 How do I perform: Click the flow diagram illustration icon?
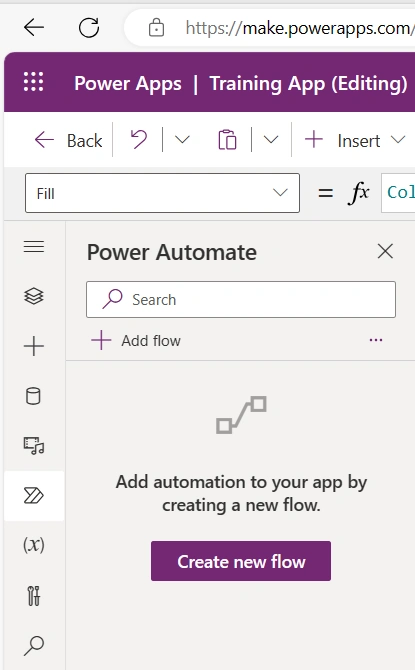point(241,415)
